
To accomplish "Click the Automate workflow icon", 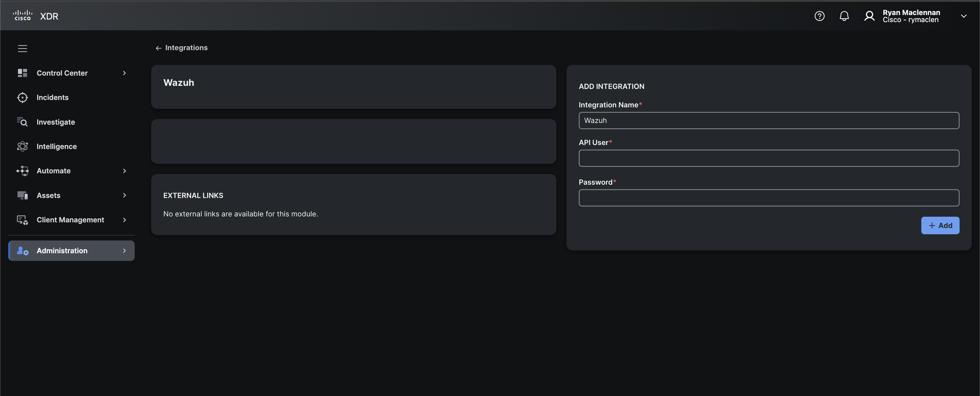I will (x=22, y=171).
